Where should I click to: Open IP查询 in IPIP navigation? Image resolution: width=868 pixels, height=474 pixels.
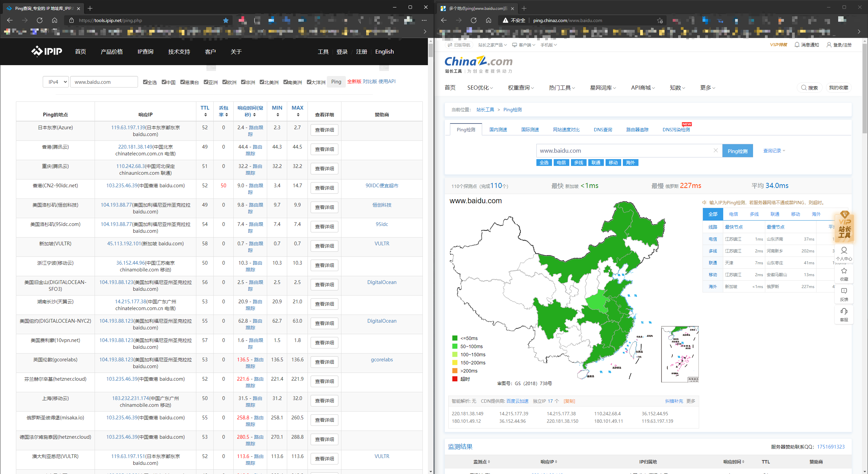(145, 52)
